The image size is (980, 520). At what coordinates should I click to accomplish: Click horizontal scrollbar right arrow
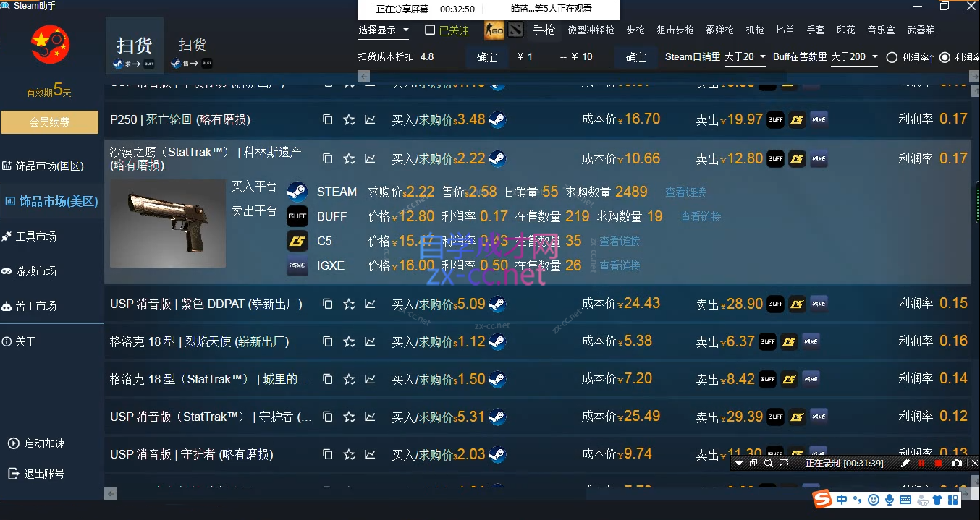[x=963, y=493]
